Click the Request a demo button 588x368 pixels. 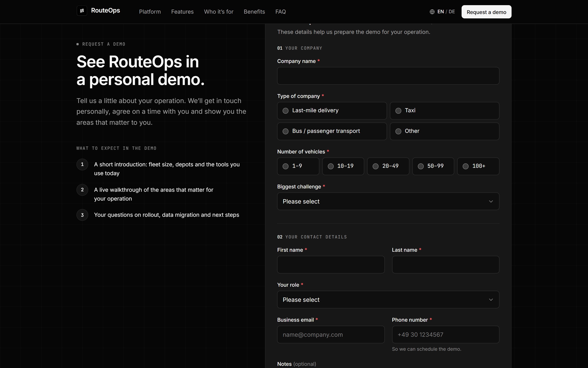pos(486,12)
